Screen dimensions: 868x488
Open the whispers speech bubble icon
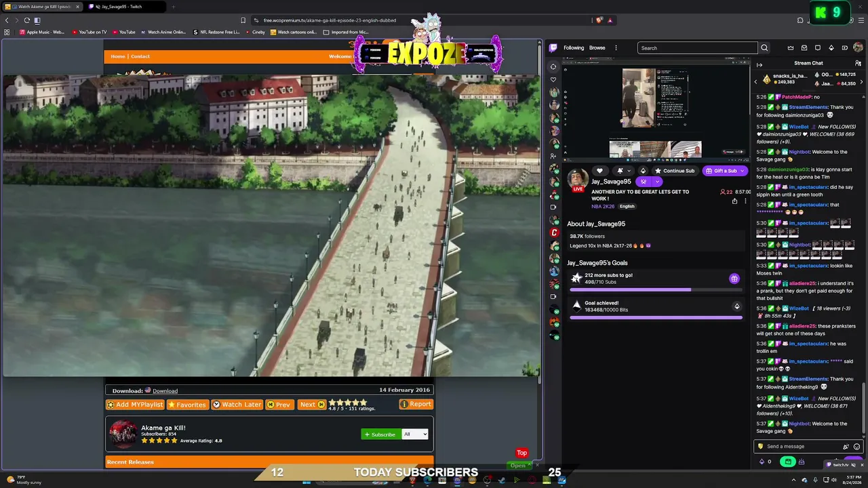point(818,48)
